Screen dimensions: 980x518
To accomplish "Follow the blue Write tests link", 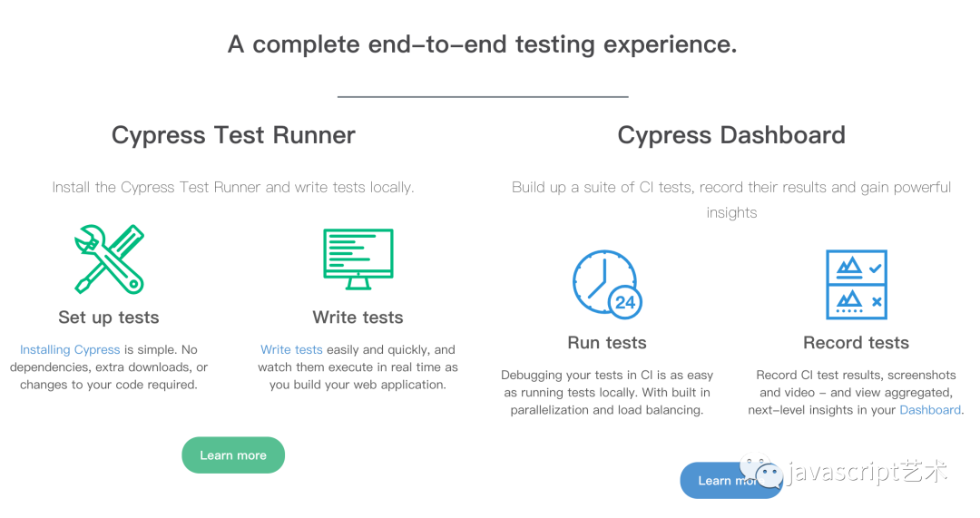I will pyautogui.click(x=291, y=349).
